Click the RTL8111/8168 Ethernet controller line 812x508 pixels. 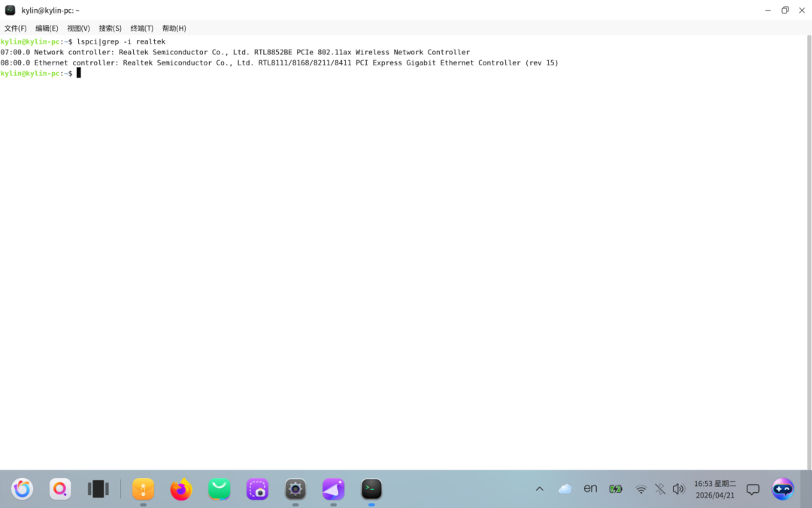[279, 62]
